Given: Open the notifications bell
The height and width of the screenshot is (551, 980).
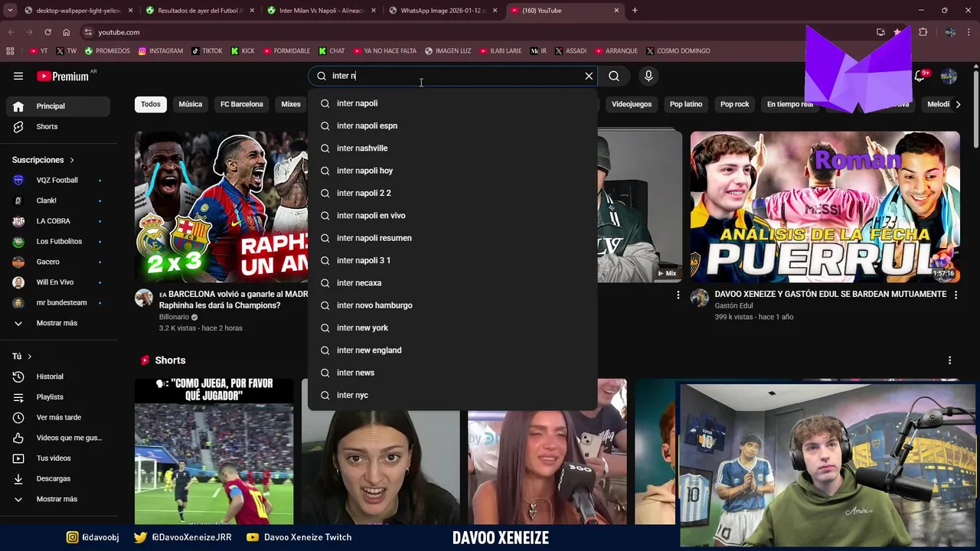Looking at the screenshot, I should (x=920, y=76).
